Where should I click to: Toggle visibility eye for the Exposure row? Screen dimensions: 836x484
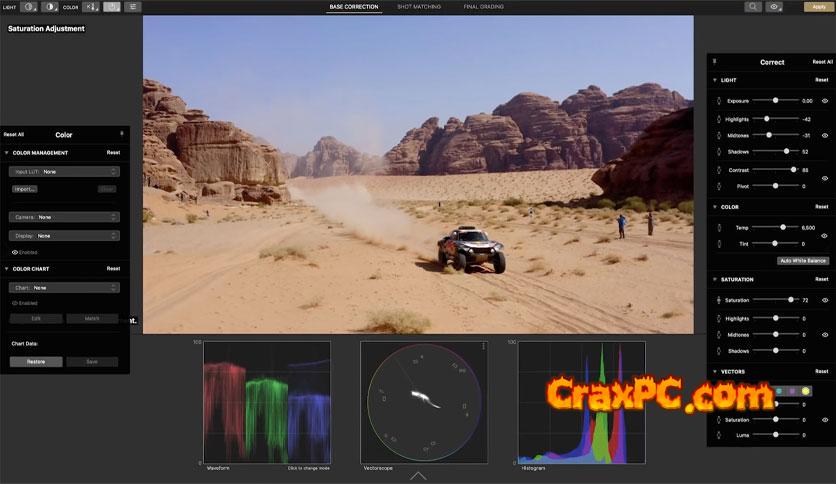[x=825, y=101]
